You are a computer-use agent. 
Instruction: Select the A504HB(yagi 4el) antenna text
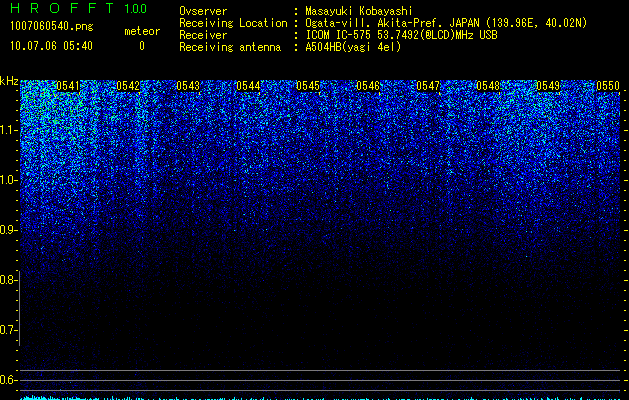[353, 47]
